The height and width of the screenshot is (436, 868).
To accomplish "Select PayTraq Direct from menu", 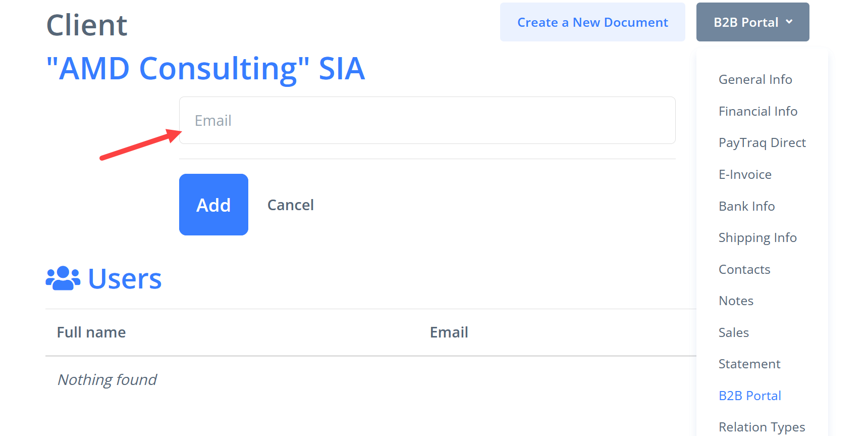I will tap(762, 142).
